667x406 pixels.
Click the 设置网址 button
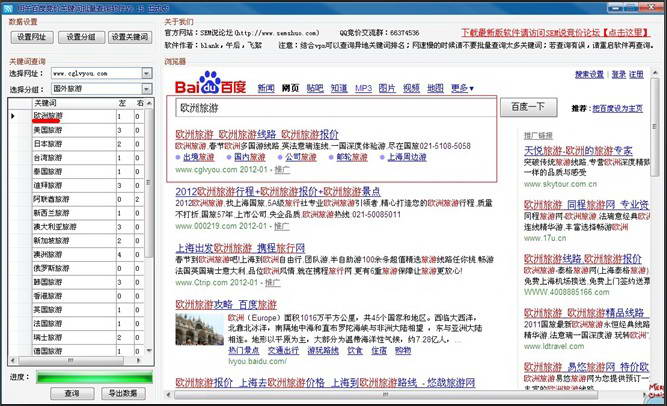pos(32,37)
